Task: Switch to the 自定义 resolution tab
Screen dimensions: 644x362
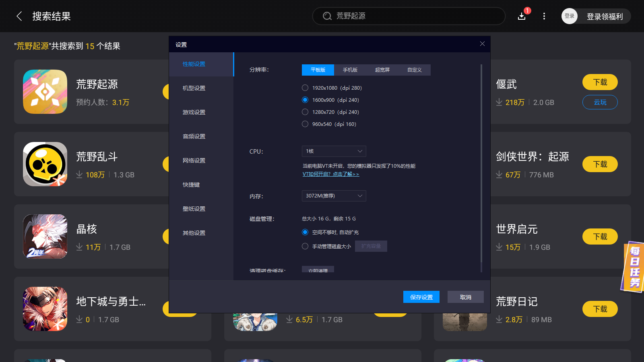Action: 415,70
